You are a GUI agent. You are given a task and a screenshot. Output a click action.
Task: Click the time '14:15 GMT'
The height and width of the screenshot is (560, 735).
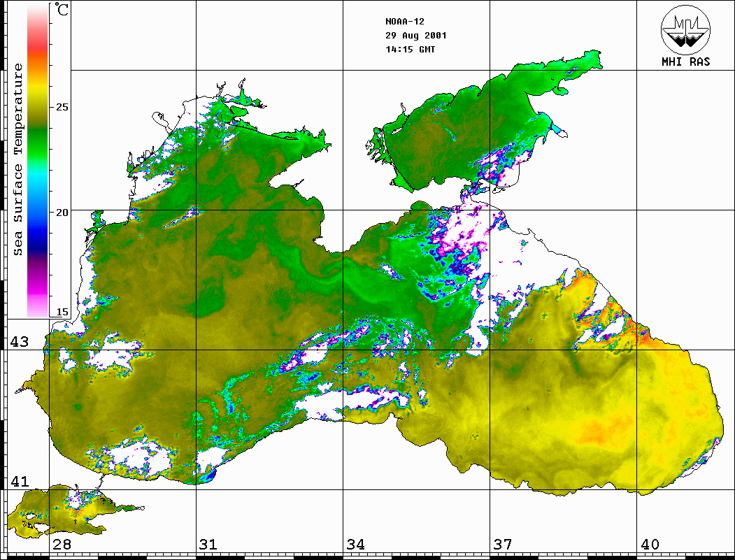(x=410, y=49)
